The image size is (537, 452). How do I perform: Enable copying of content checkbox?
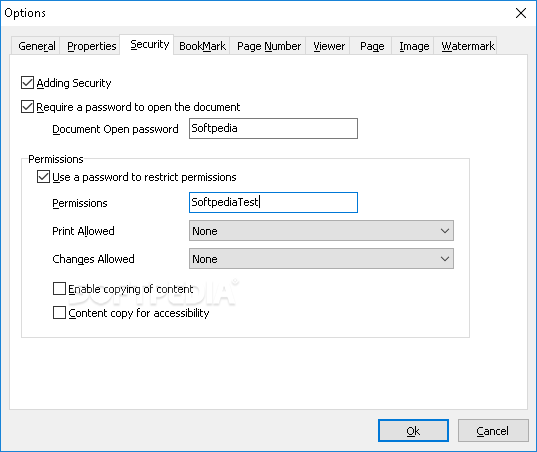59,289
